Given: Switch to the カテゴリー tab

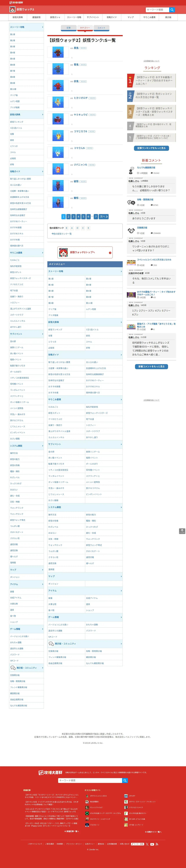Looking at the screenshot, I should tap(85, 28).
